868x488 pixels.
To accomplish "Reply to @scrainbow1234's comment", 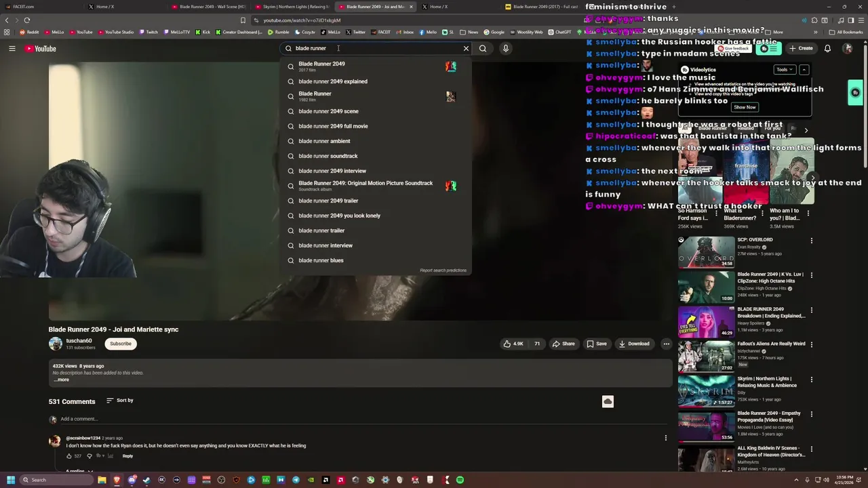I will [127, 456].
